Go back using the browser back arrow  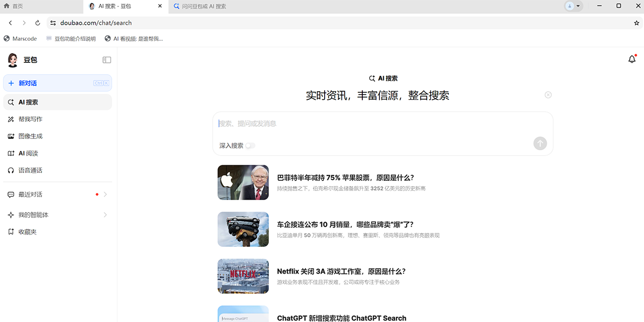point(10,23)
